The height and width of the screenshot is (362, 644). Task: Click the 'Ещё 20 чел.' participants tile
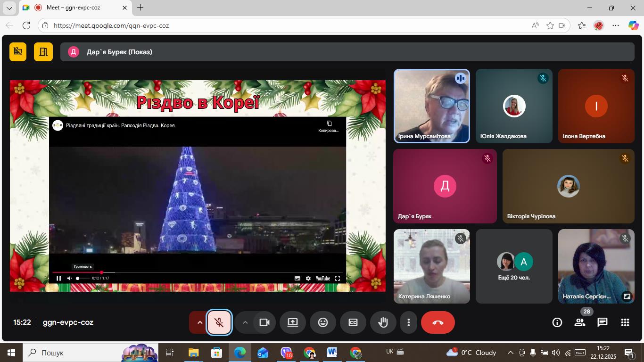coord(514,266)
